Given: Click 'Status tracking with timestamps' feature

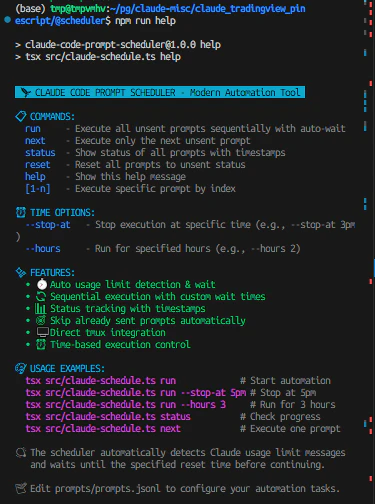Looking at the screenshot, I should [128, 308].
